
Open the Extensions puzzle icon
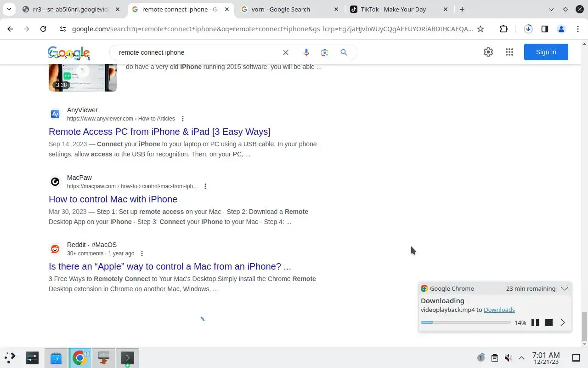(x=504, y=29)
